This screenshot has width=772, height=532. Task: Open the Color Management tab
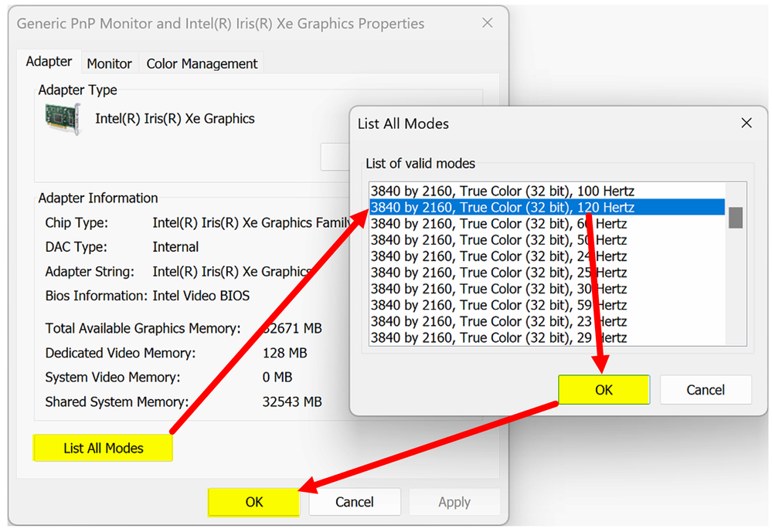(x=202, y=63)
